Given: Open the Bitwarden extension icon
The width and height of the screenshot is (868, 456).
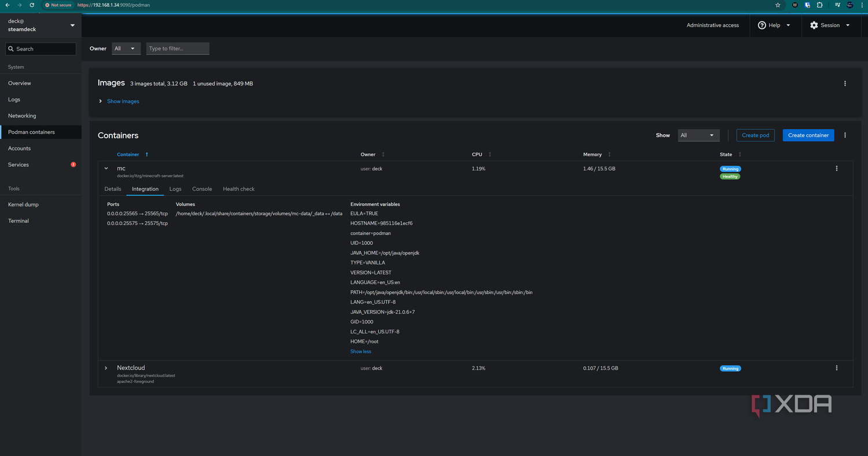Looking at the screenshot, I should click(x=807, y=5).
